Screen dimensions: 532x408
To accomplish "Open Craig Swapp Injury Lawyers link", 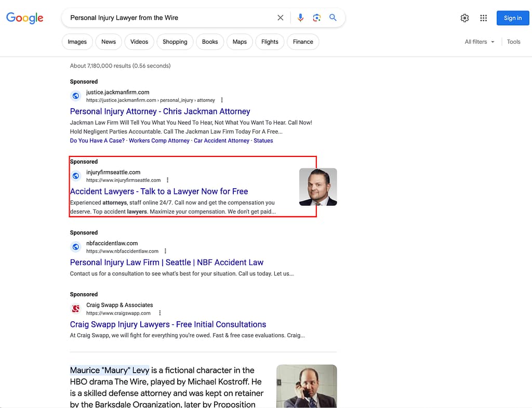I will 168,324.
